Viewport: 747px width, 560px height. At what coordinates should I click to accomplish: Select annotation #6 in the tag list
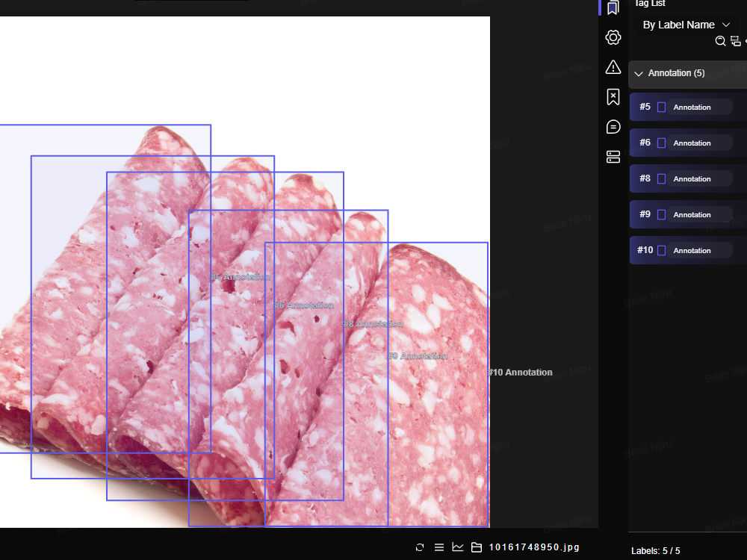(x=688, y=143)
